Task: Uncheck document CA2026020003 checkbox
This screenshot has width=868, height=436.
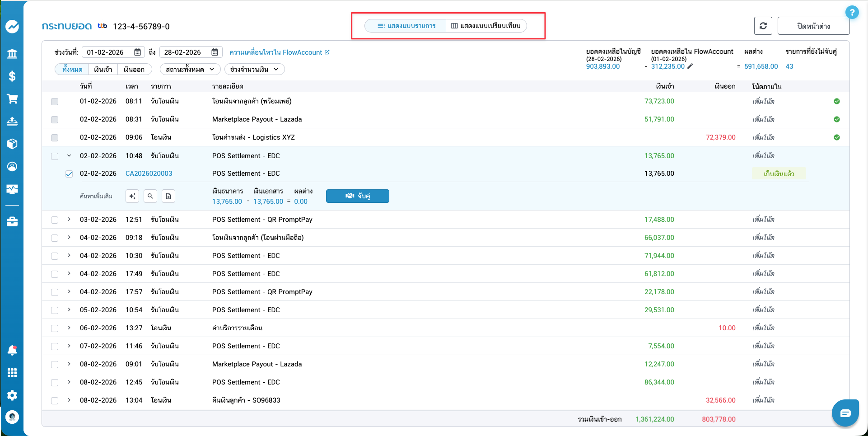Action: point(69,174)
